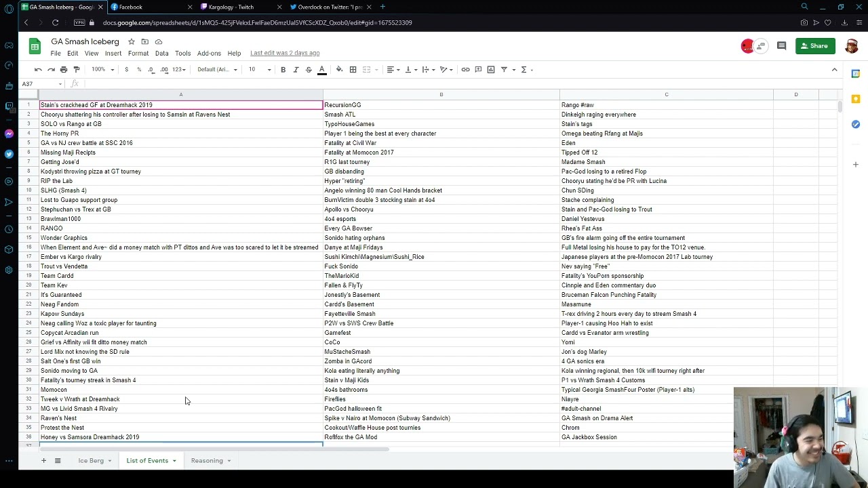Open the font size dropdown
The height and width of the screenshot is (488, 868).
[x=259, y=69]
